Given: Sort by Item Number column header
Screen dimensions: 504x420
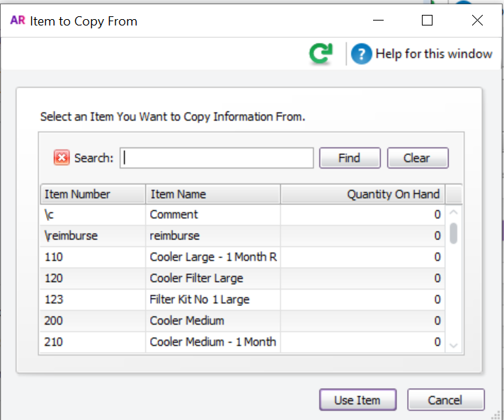Looking at the screenshot, I should click(92, 194).
